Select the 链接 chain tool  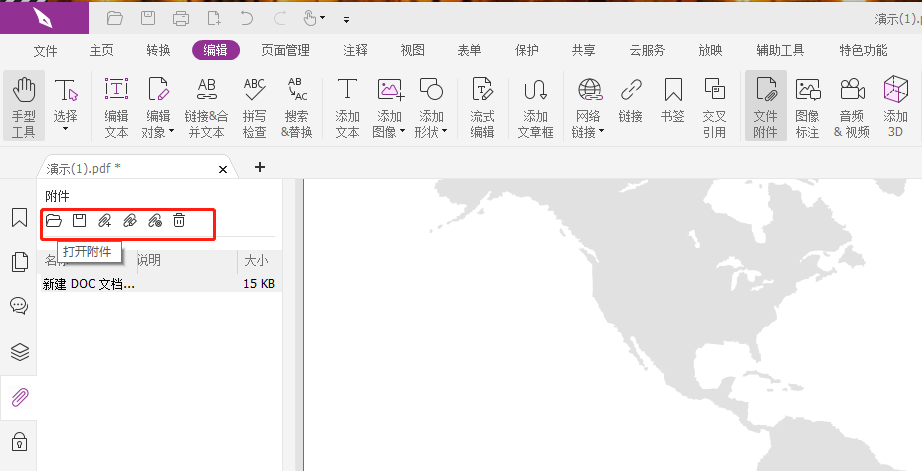pos(630,100)
